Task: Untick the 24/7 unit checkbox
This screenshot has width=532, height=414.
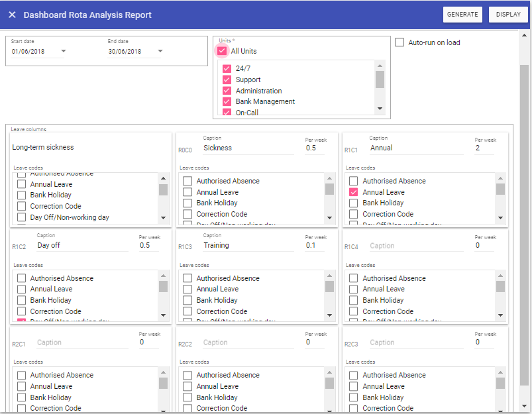Action: coord(227,69)
